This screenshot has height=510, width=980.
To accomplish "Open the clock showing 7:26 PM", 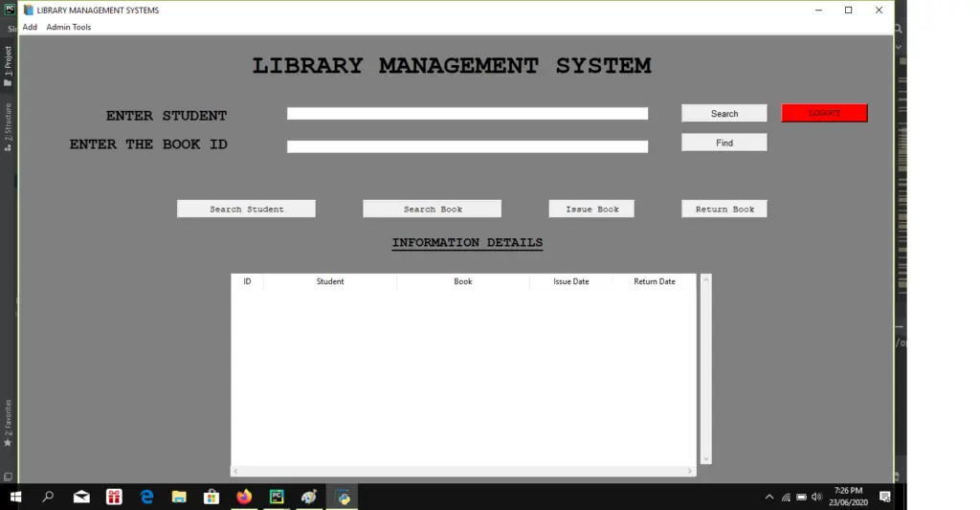I will [848, 497].
